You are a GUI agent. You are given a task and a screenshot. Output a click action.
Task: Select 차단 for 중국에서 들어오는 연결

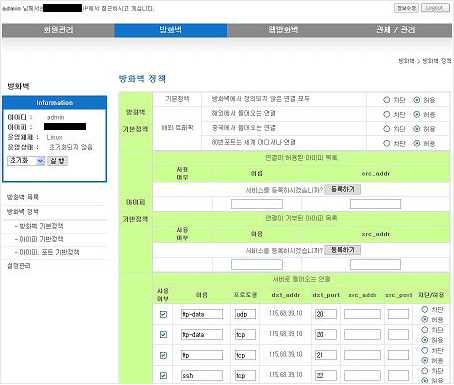pyautogui.click(x=387, y=129)
